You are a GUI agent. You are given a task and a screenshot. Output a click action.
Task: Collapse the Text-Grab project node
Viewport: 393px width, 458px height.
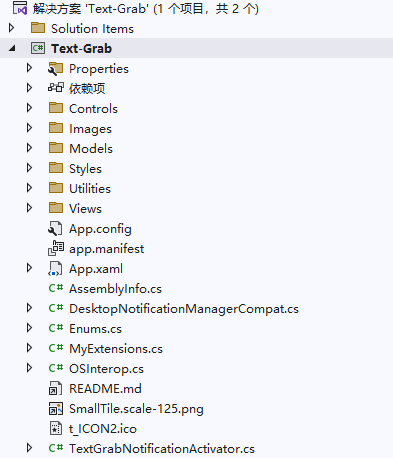pyautogui.click(x=12, y=49)
